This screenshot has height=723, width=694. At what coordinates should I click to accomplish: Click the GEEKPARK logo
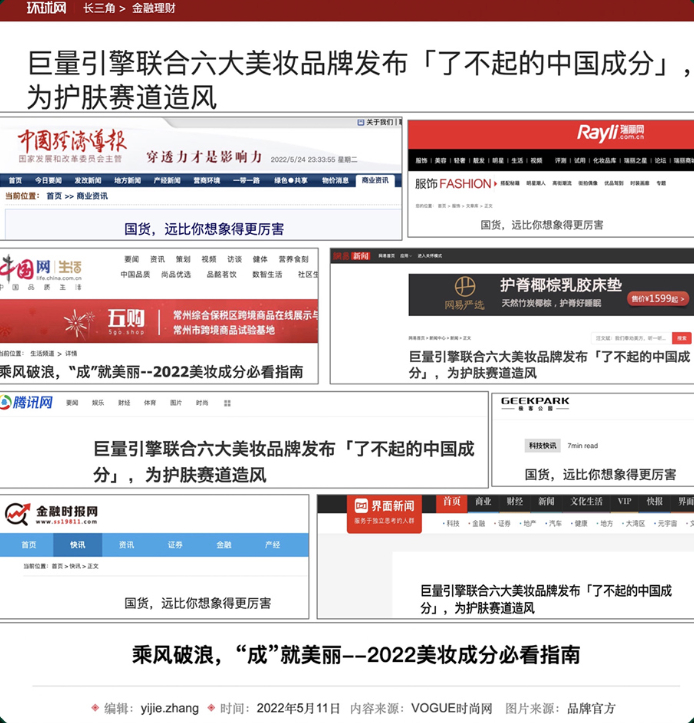(535, 403)
